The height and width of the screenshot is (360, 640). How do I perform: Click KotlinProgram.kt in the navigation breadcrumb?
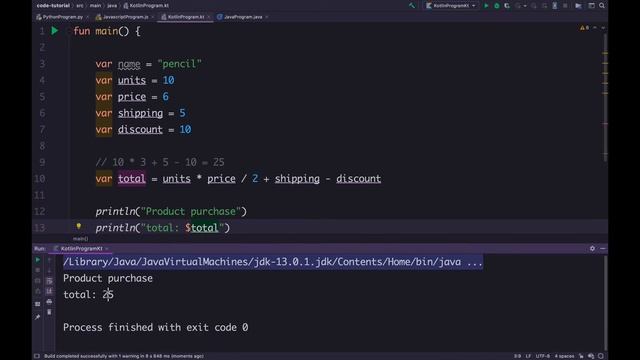(x=146, y=6)
